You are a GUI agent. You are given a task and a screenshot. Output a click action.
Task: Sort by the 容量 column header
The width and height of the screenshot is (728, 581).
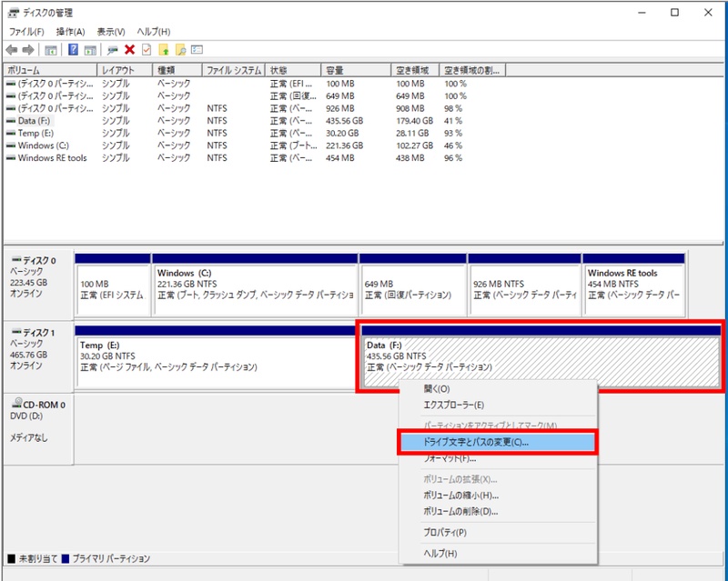pos(355,70)
